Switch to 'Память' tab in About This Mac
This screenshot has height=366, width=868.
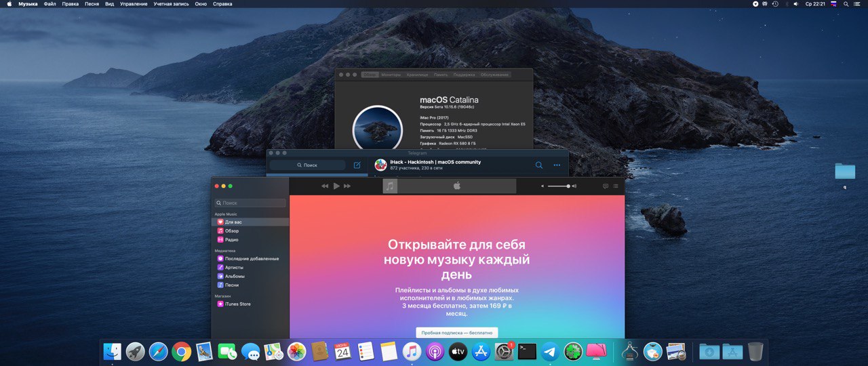tap(441, 75)
